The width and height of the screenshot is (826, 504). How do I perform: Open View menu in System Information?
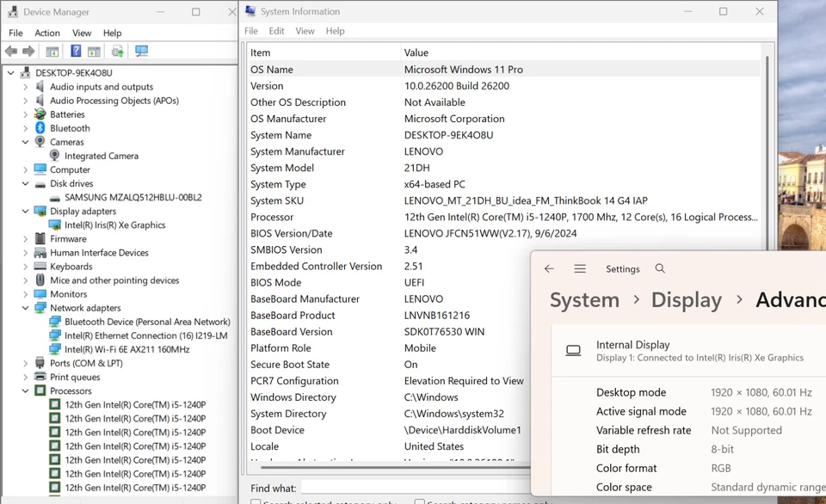click(305, 31)
